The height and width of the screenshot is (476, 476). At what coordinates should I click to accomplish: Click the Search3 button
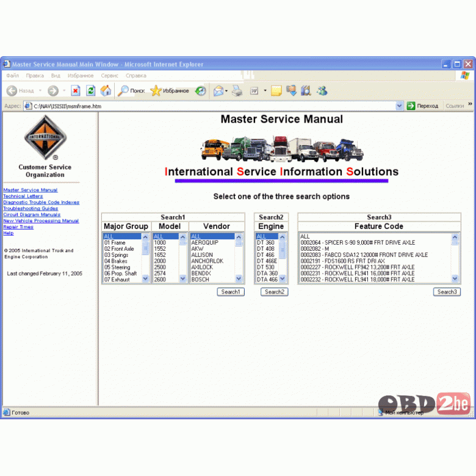tap(447, 292)
